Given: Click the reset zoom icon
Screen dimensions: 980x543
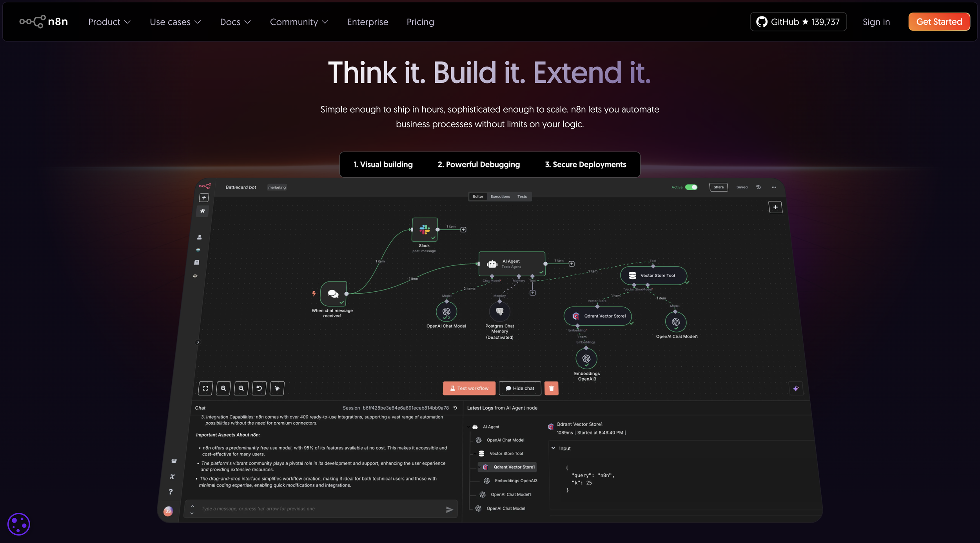Looking at the screenshot, I should [259, 388].
